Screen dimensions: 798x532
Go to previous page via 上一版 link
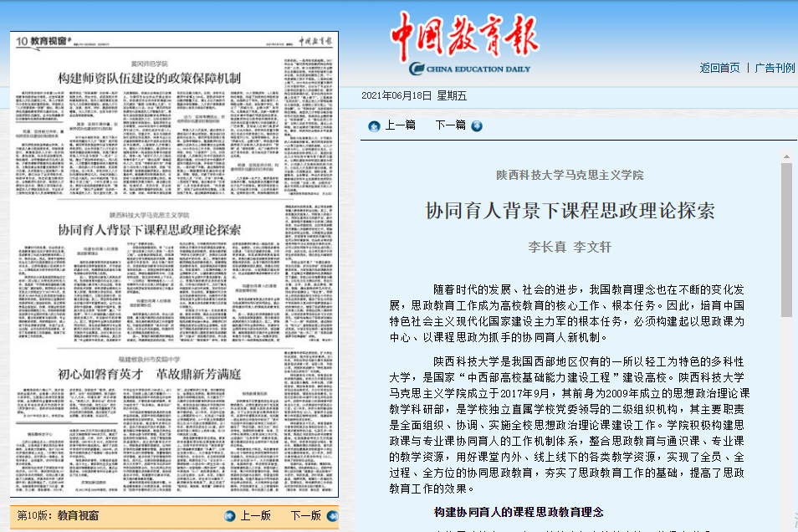(255, 516)
